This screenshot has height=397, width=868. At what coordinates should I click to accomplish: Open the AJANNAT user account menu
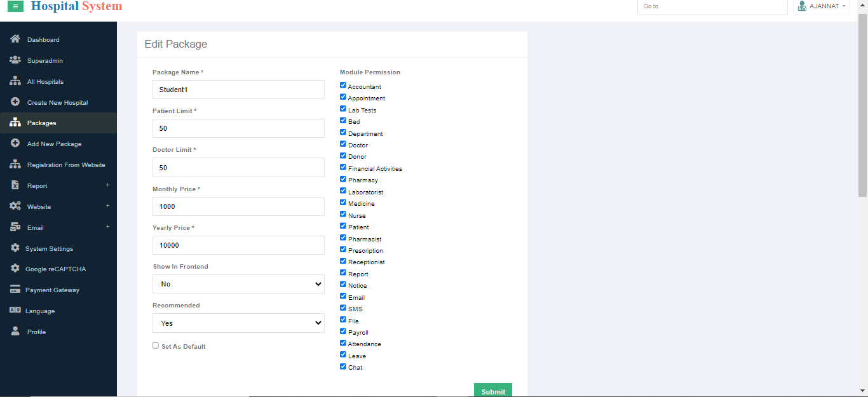coord(822,6)
